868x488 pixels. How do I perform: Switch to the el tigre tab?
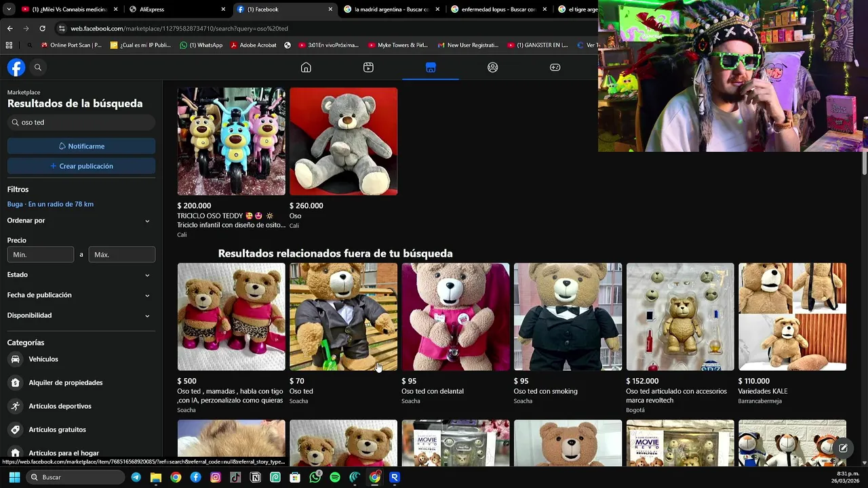coord(576,9)
